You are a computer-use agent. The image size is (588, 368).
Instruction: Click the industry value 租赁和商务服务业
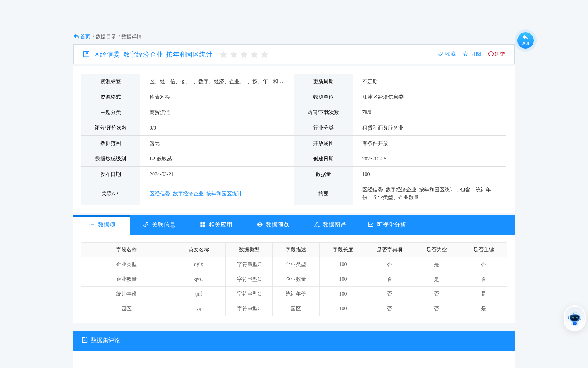[x=383, y=128]
